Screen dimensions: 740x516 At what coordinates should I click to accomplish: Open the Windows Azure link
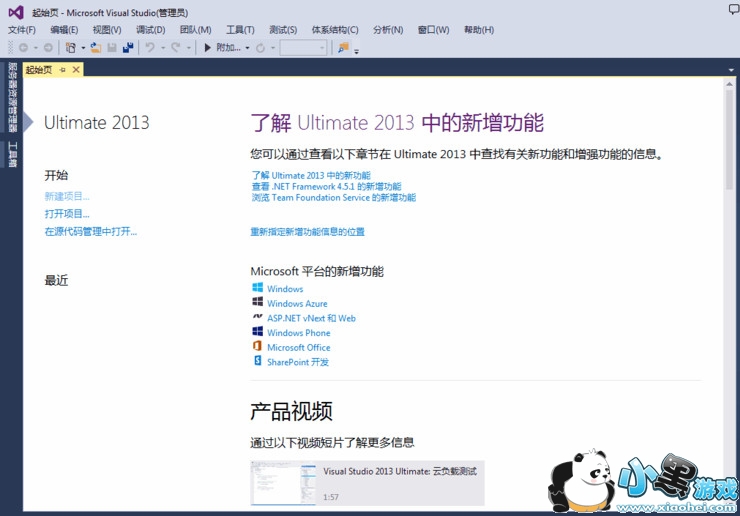297,303
